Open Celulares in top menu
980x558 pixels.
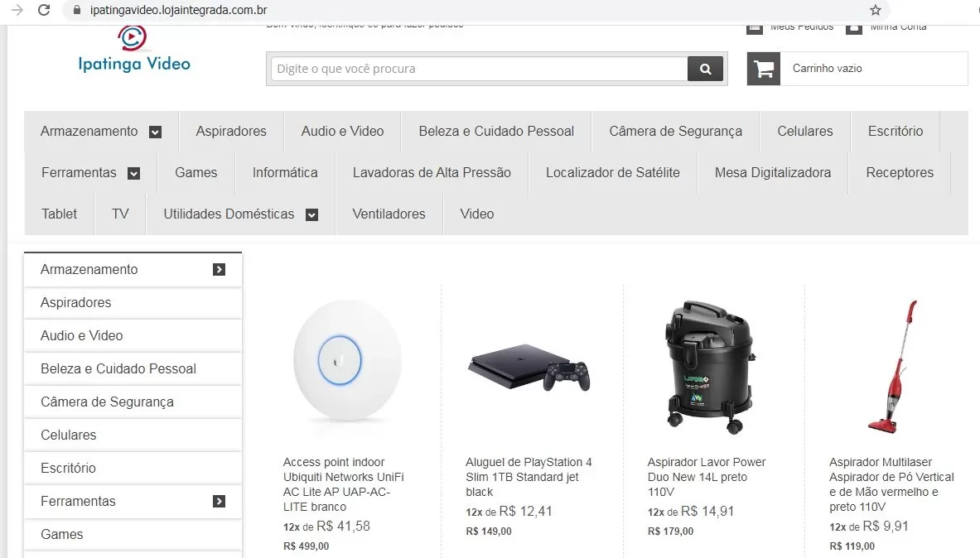(805, 131)
